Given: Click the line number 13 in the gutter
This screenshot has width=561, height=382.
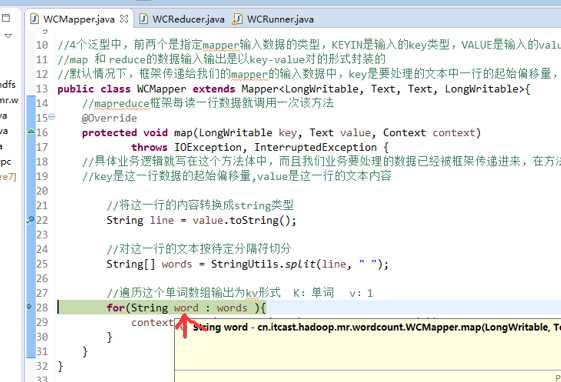Looking at the screenshot, I should pyautogui.click(x=42, y=89).
